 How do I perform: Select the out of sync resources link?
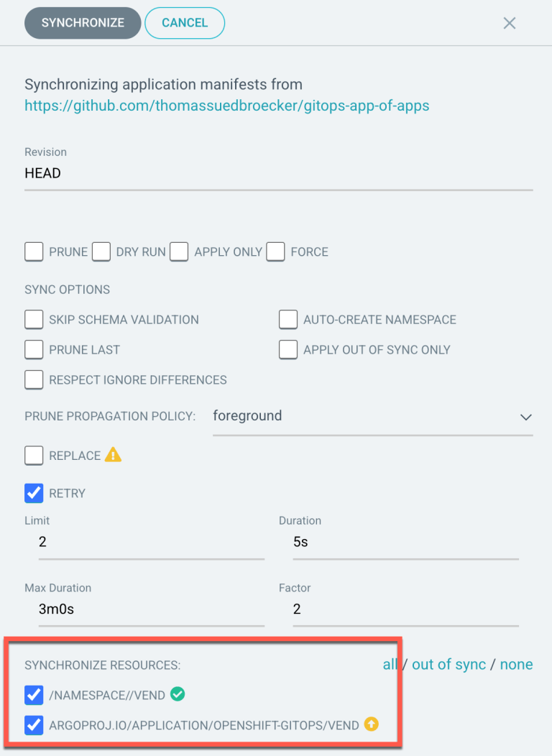pos(448,664)
